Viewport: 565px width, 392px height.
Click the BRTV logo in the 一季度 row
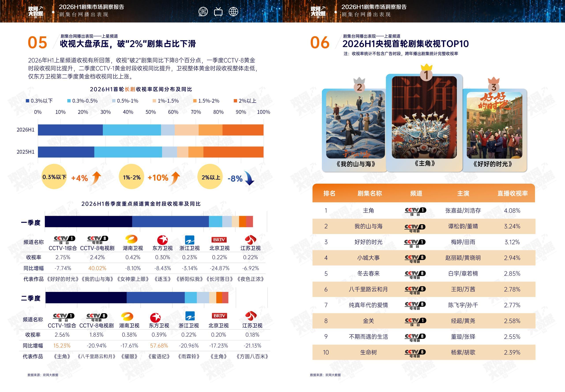[x=219, y=239]
